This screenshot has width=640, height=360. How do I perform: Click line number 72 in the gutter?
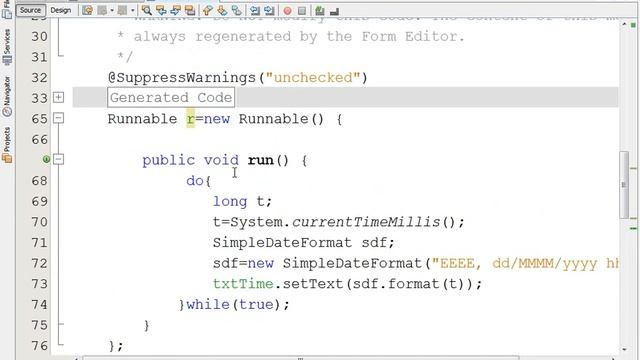pyautogui.click(x=40, y=263)
